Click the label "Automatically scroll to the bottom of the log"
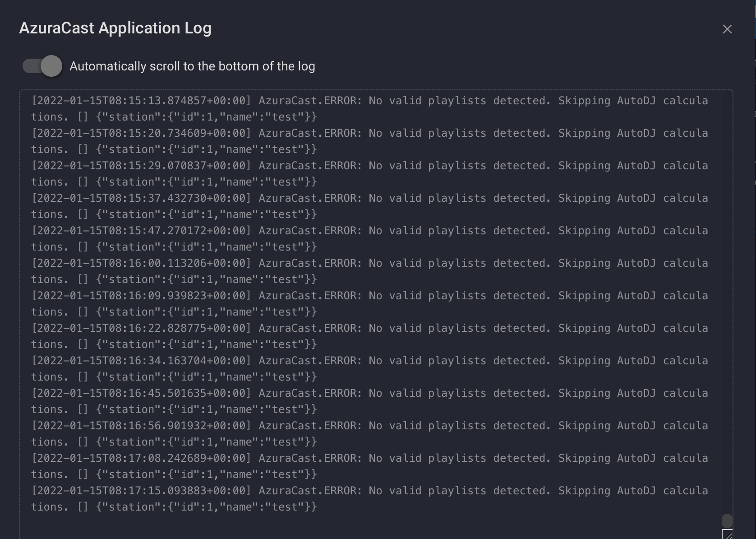 coord(192,66)
